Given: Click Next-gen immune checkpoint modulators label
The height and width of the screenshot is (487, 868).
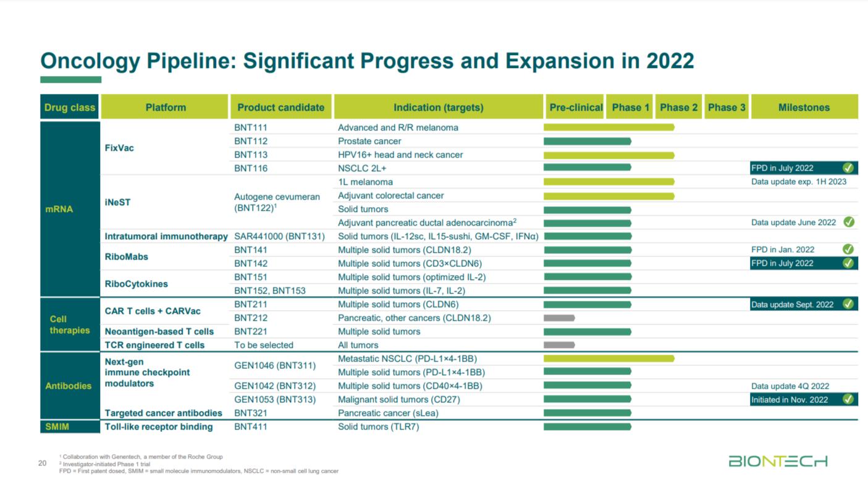Looking at the screenshot, I should point(147,372).
